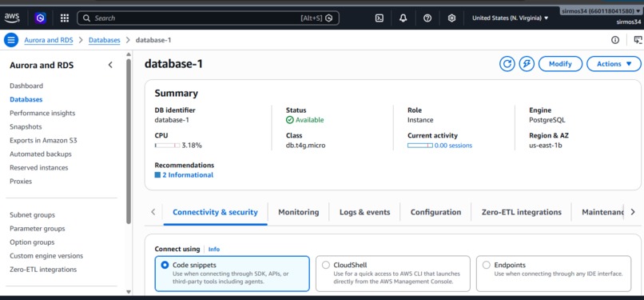The width and height of the screenshot is (644, 300).
Task: Select the CloudShell connect option
Action: pos(392,274)
